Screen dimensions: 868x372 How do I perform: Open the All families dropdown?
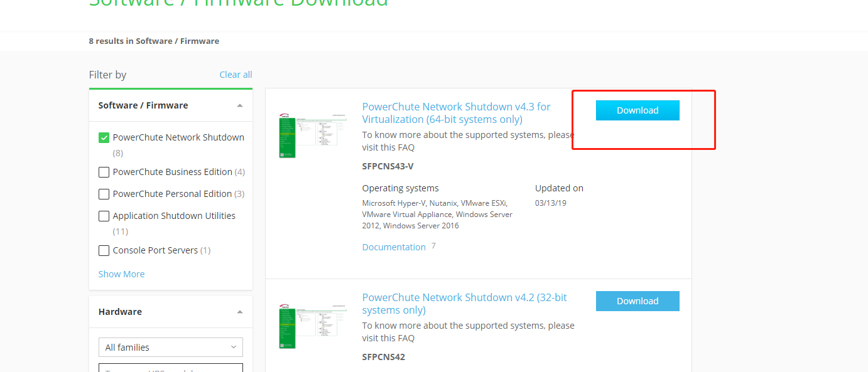(171, 348)
